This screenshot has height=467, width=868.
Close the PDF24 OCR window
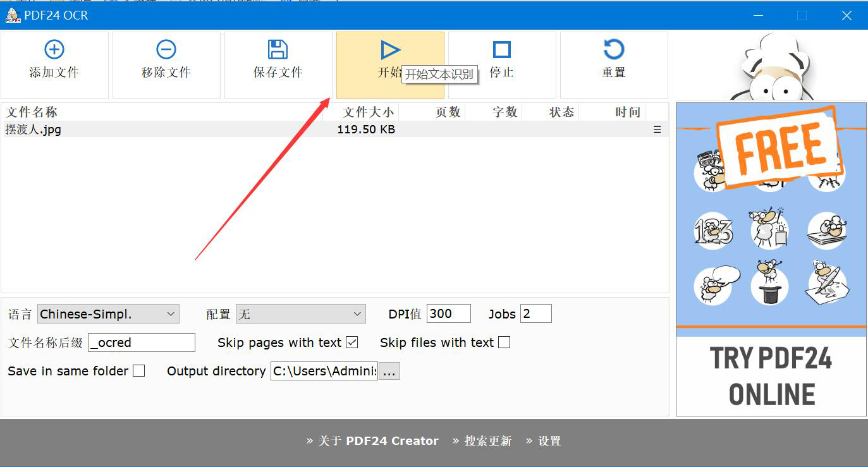(x=847, y=15)
